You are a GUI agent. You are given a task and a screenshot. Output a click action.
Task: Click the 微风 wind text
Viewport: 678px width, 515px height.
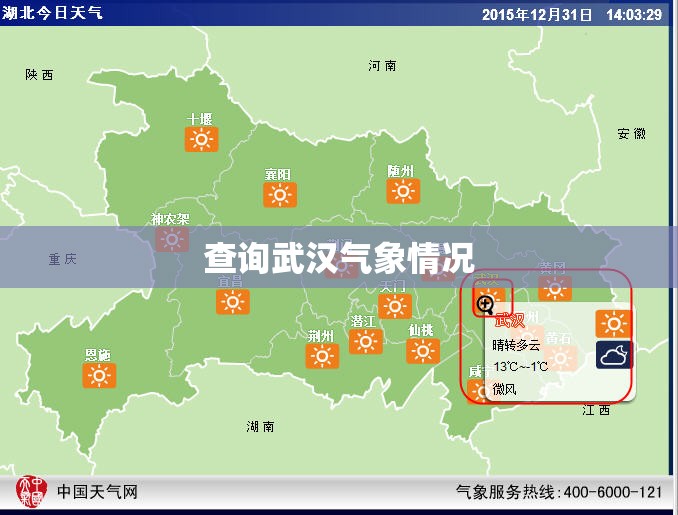coord(504,389)
